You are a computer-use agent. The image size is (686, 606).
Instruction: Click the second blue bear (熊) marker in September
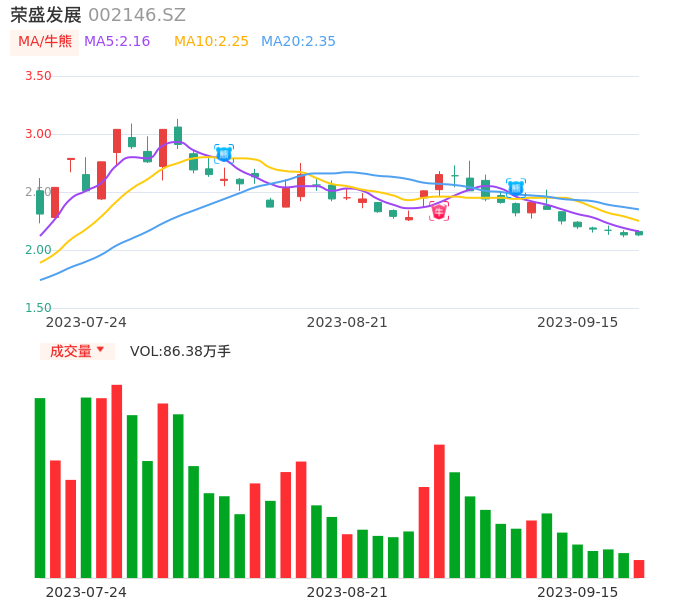coord(516,188)
